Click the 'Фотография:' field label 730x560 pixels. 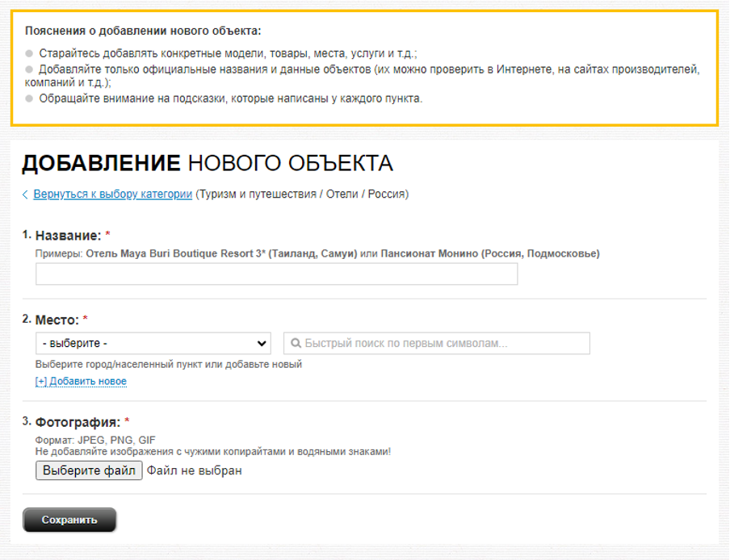pyautogui.click(x=78, y=422)
